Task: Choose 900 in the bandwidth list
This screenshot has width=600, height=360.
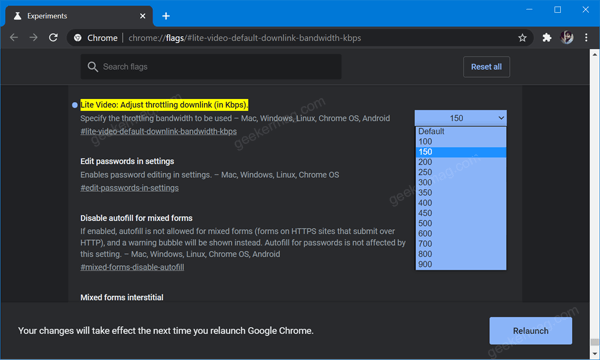Action: pyautogui.click(x=461, y=264)
